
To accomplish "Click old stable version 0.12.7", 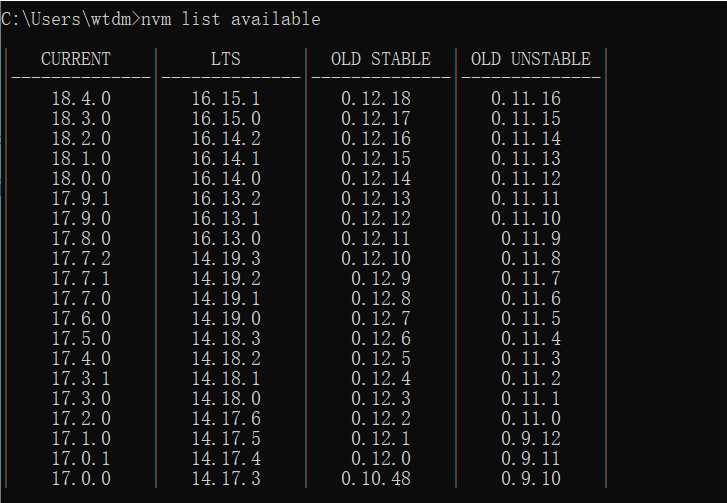I will (x=381, y=318).
